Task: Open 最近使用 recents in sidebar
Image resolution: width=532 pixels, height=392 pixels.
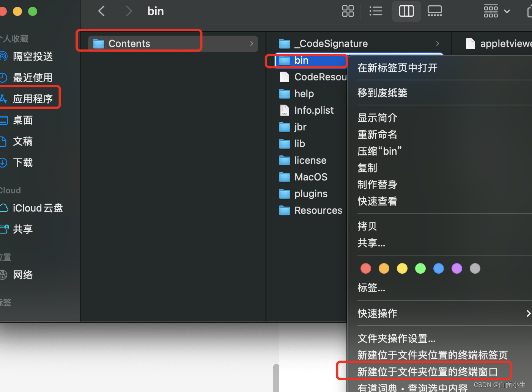Action: coord(27,78)
